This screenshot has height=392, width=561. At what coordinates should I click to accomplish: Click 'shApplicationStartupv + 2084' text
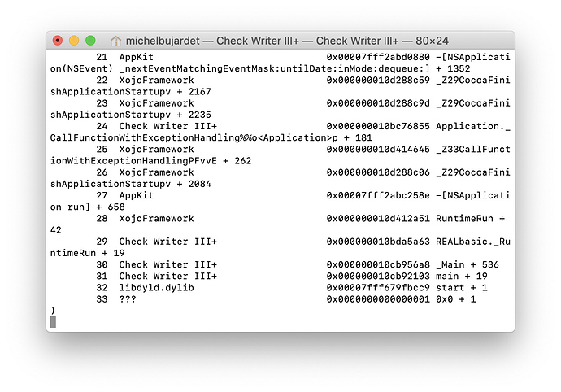pyautogui.click(x=131, y=184)
